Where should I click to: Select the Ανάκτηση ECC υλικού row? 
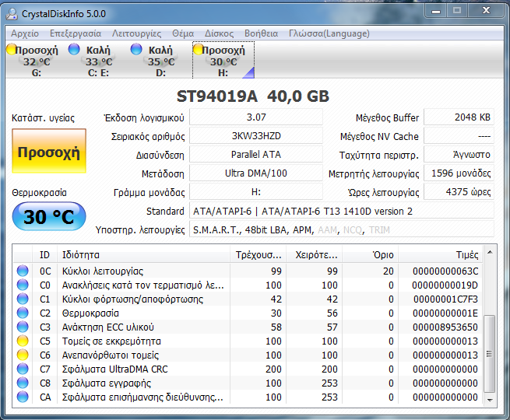pos(248,327)
